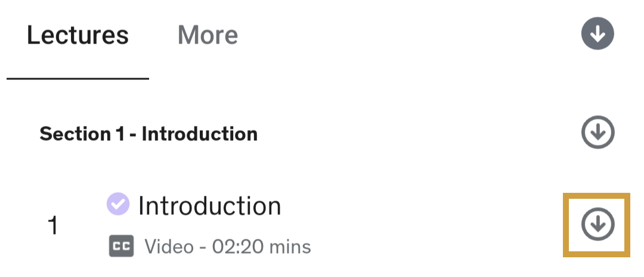Click the CC closed captions icon

coord(121,246)
